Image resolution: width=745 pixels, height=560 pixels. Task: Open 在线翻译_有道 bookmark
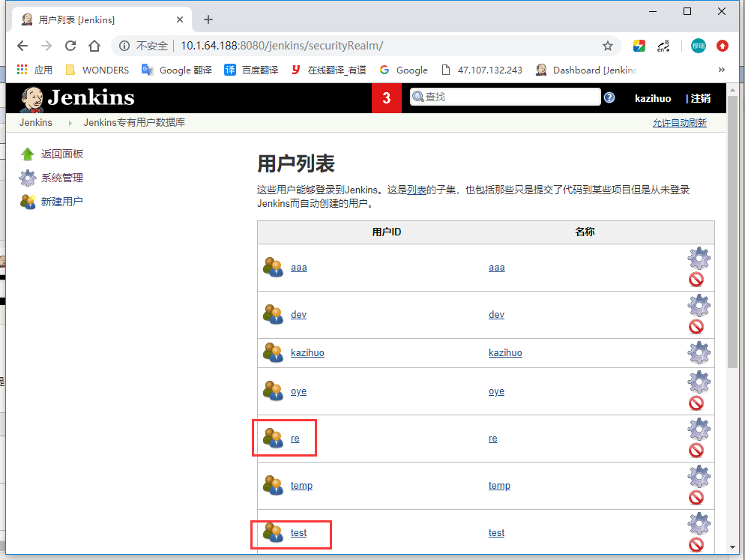pyautogui.click(x=328, y=70)
